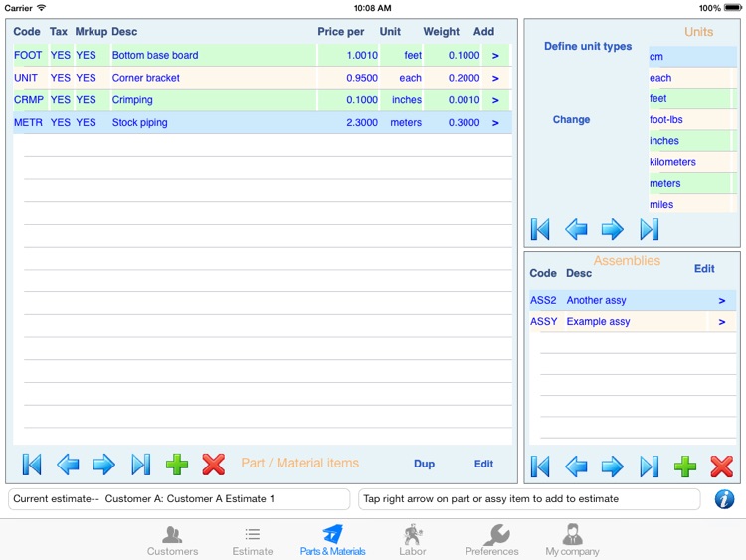This screenshot has height=560, width=746.
Task: Go to next unit in Units panel
Action: [x=612, y=229]
